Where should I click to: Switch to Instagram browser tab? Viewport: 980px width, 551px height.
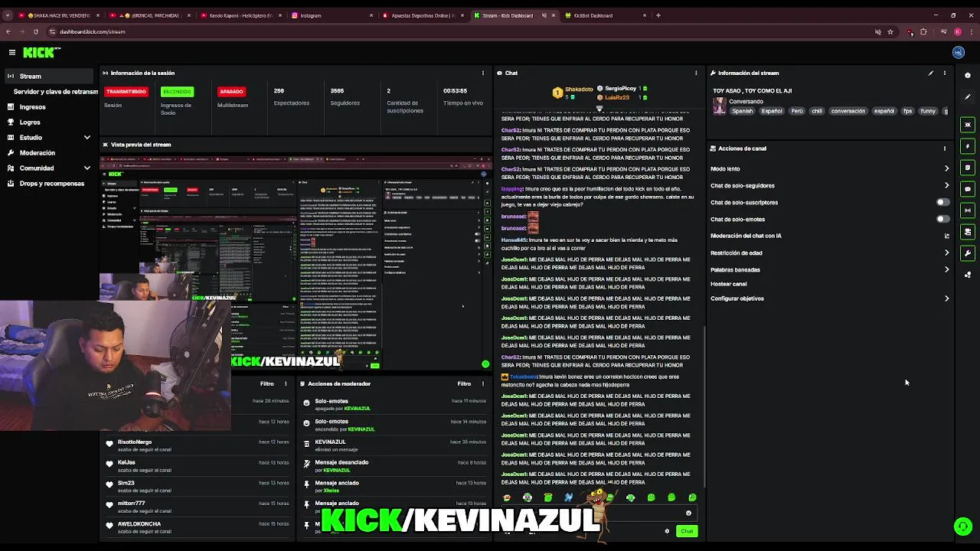click(x=332, y=15)
